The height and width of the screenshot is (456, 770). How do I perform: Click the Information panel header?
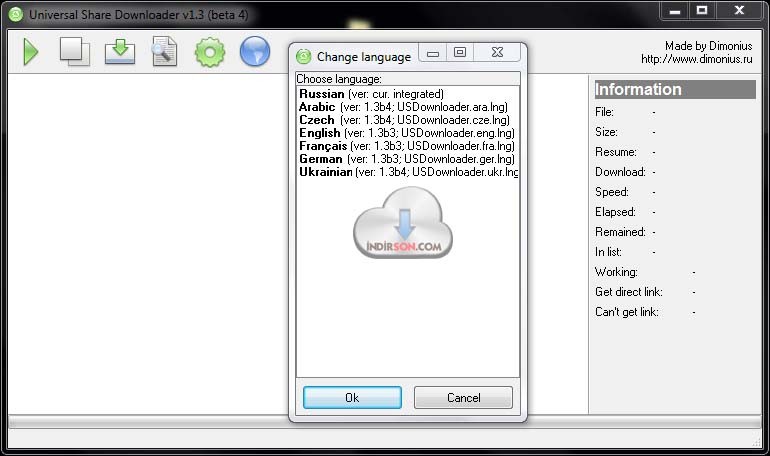click(675, 89)
